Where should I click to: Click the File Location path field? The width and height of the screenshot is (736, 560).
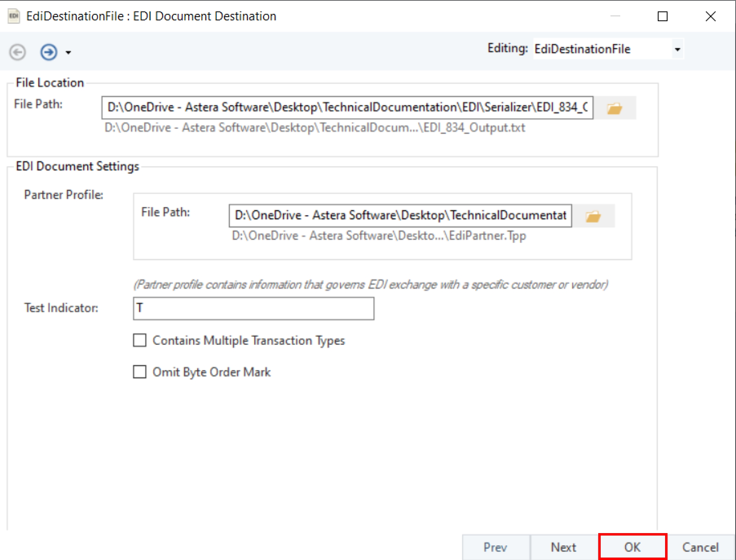(x=347, y=108)
